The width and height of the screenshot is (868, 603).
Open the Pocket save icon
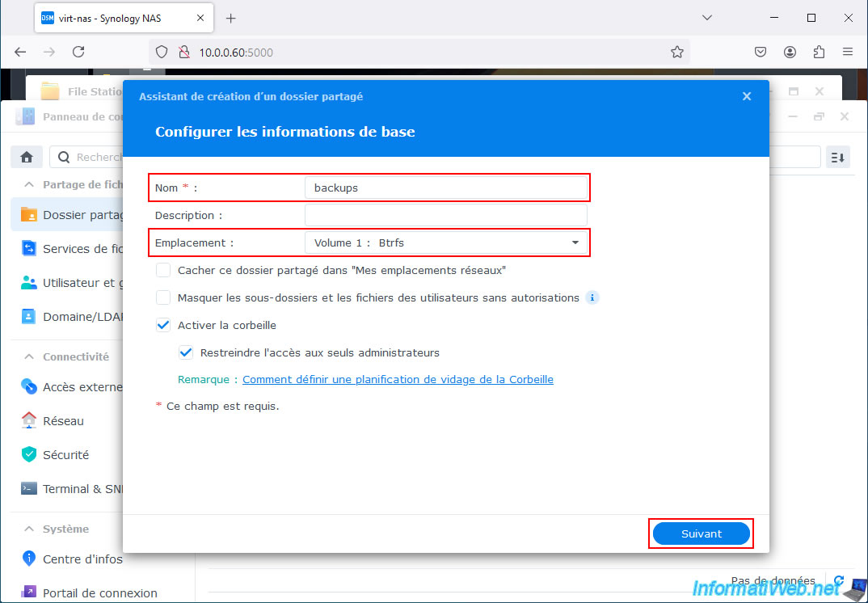click(761, 52)
